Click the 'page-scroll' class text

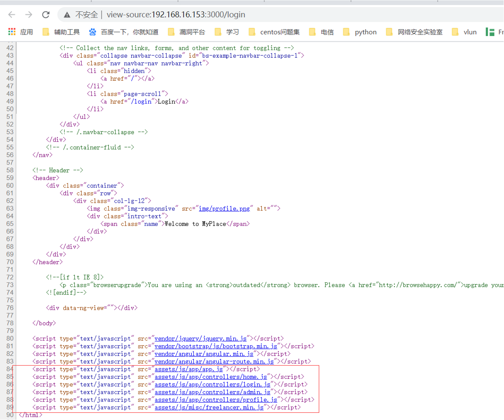pos(142,94)
